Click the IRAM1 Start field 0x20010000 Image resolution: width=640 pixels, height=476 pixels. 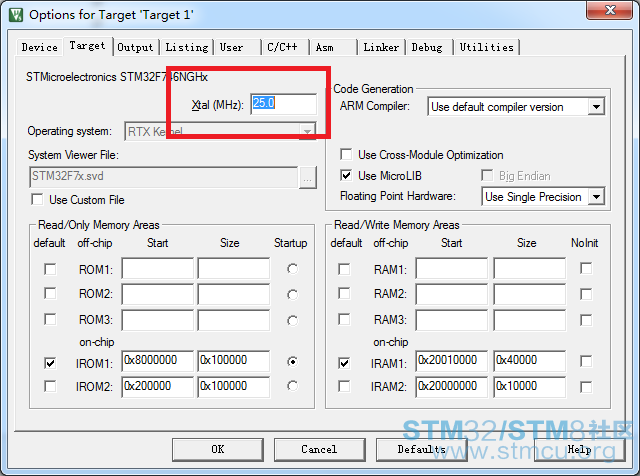point(452,361)
